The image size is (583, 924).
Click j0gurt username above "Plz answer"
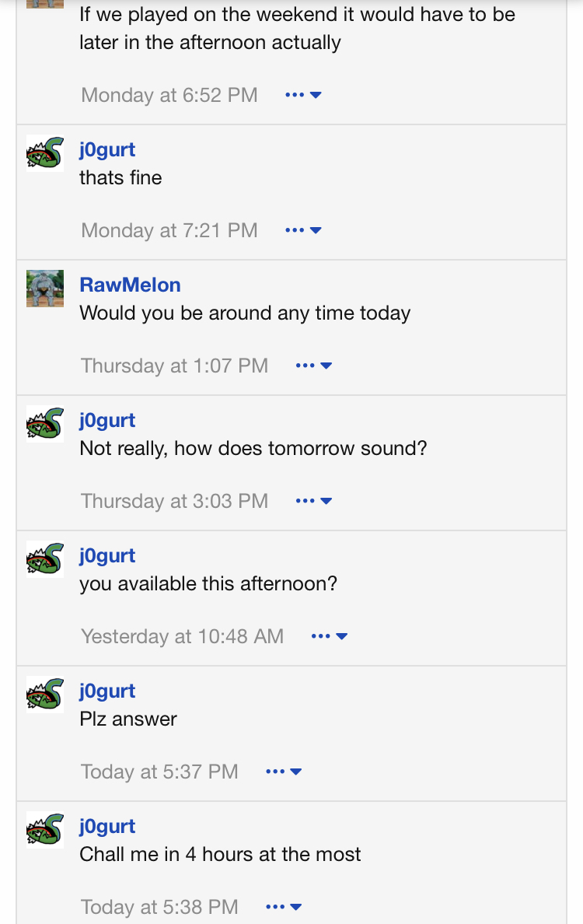(x=107, y=691)
